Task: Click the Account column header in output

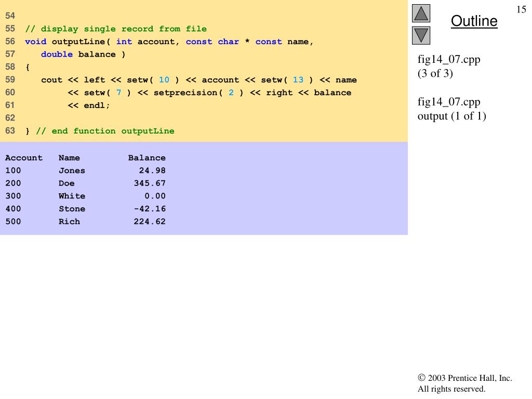Action: (x=24, y=158)
